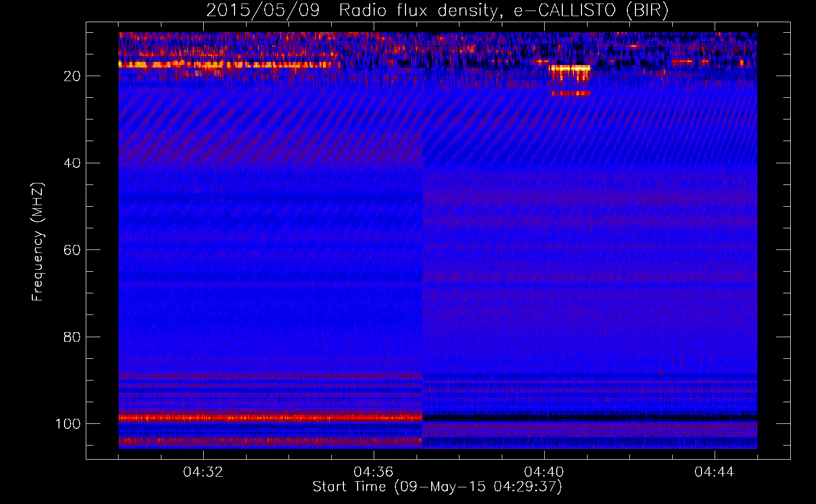Click the '40' frequency tick label

pos(72,163)
